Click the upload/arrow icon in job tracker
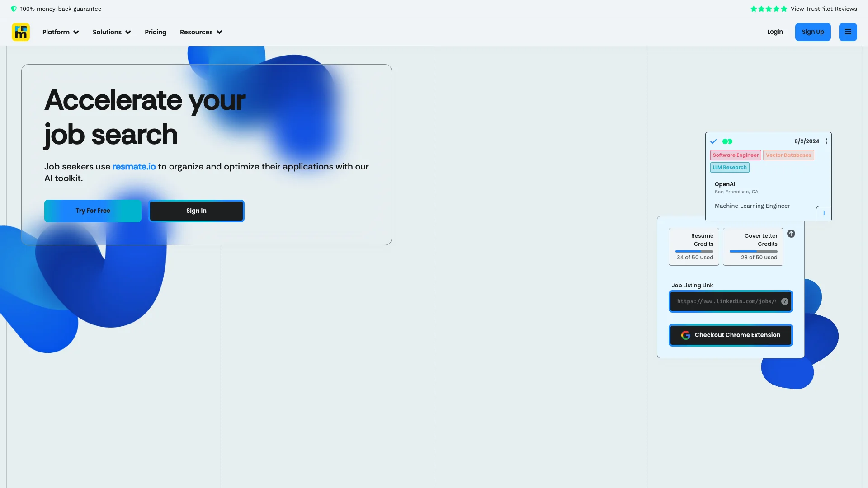The image size is (868, 488). (x=791, y=234)
